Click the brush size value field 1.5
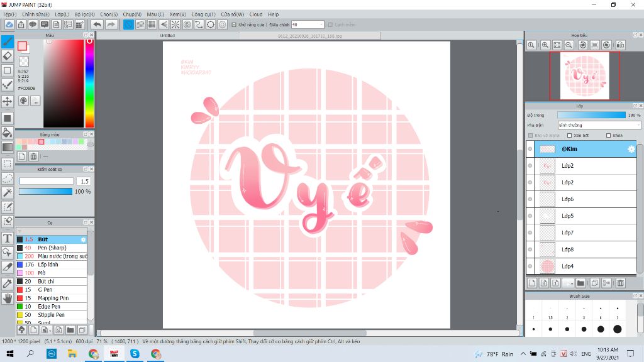Viewport: 644px width, 362px height. [x=84, y=181]
